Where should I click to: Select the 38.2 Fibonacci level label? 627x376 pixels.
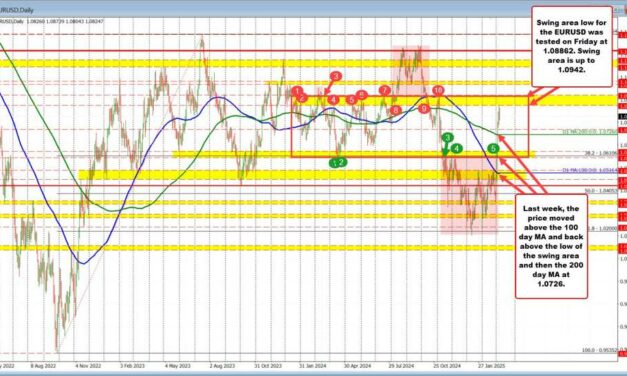pyautogui.click(x=600, y=153)
